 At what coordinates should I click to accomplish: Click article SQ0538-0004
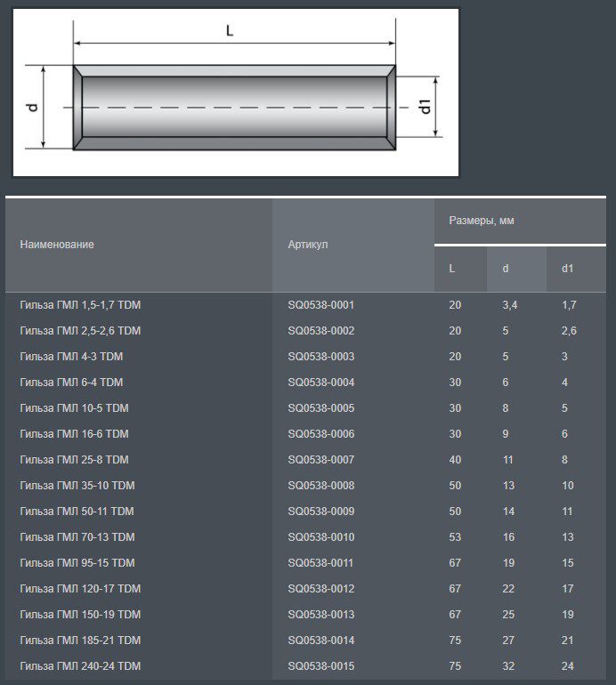coord(320,383)
